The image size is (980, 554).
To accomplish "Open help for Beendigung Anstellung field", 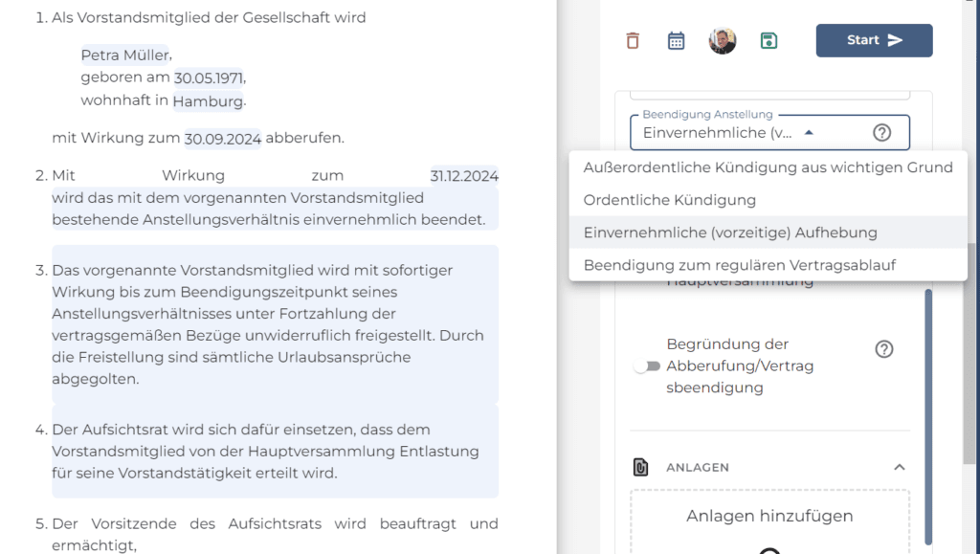I will pyautogui.click(x=881, y=132).
